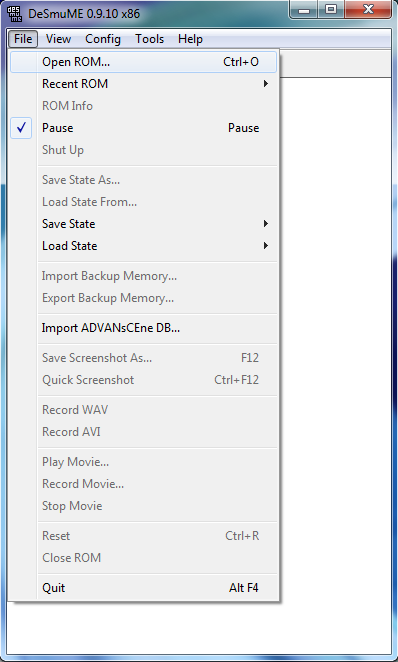Select Import ADVANsCEne DB... entry

coord(143,328)
